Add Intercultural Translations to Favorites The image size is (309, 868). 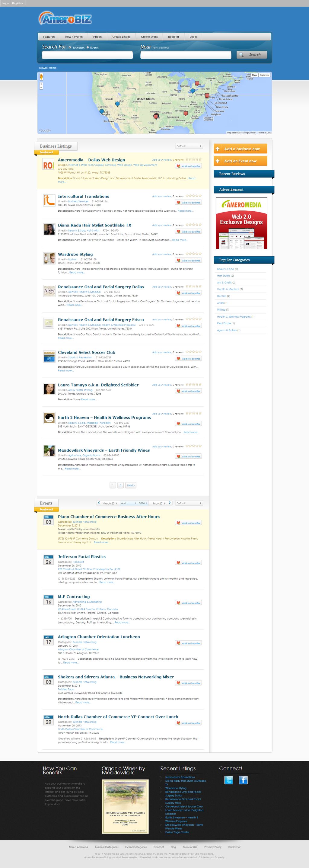(189, 203)
